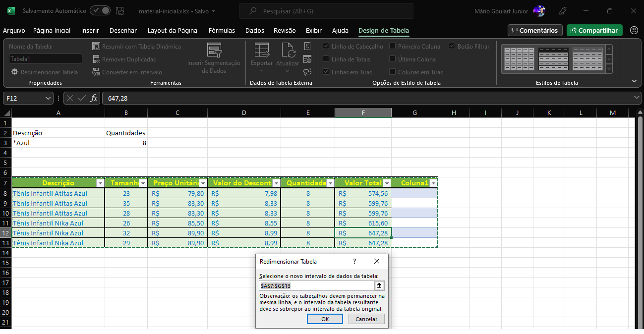The width and height of the screenshot is (644, 334).
Task: Click the save icon beside AutoSave toggle
Action: [119, 11]
